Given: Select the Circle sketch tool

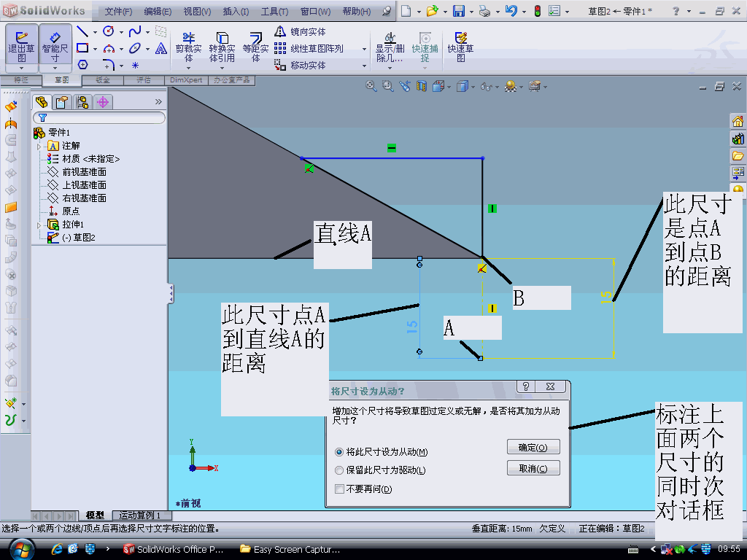Looking at the screenshot, I should 109,32.
